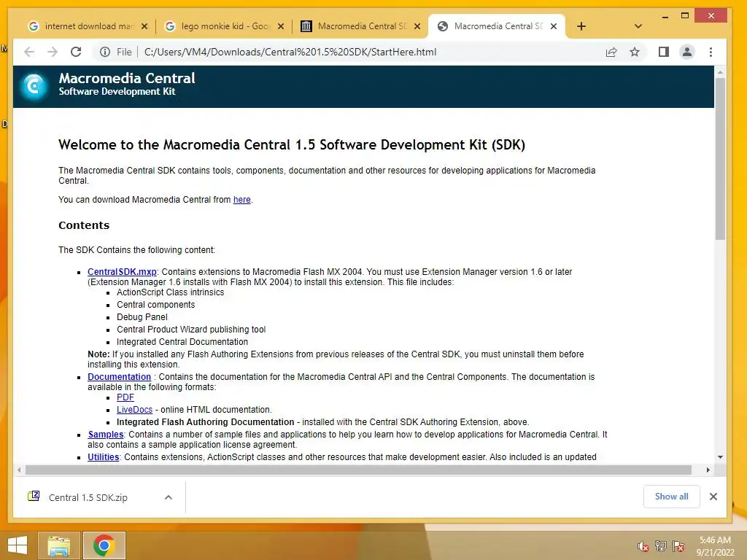
Task: Open the PDF documentation link
Action: [125, 397]
